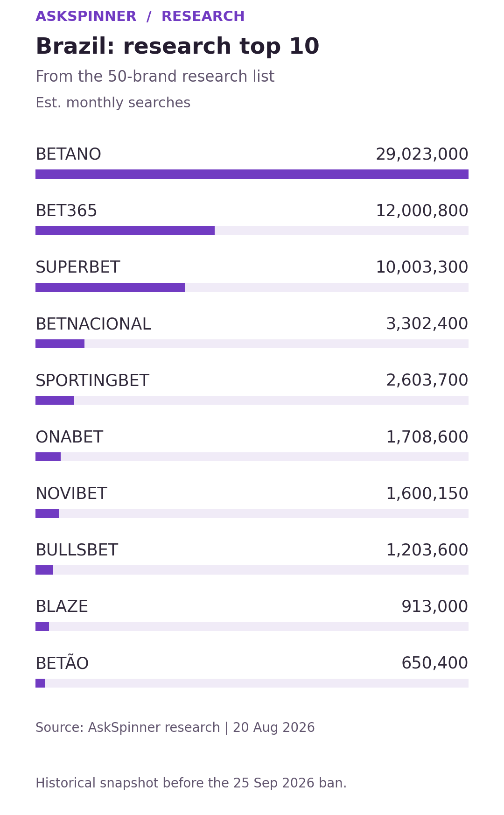Viewport: 504px width, 815px height.
Task: Click the historical snapshot ban note
Action: pyautogui.click(x=191, y=783)
